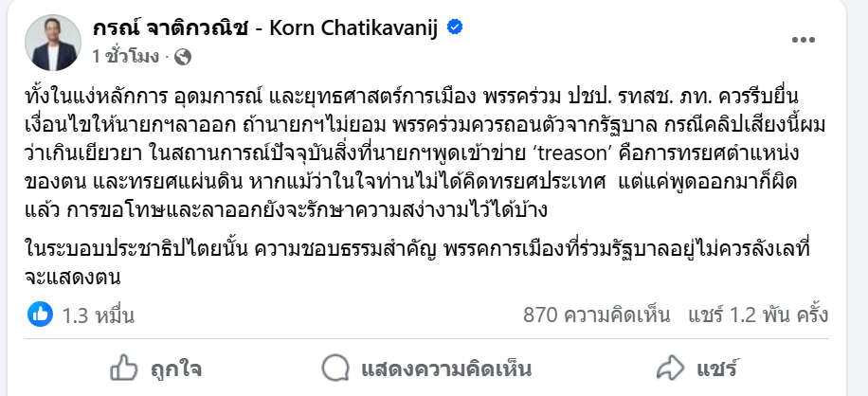The width and height of the screenshot is (868, 396).
Task: Click the share arrow icon
Action: point(670,368)
